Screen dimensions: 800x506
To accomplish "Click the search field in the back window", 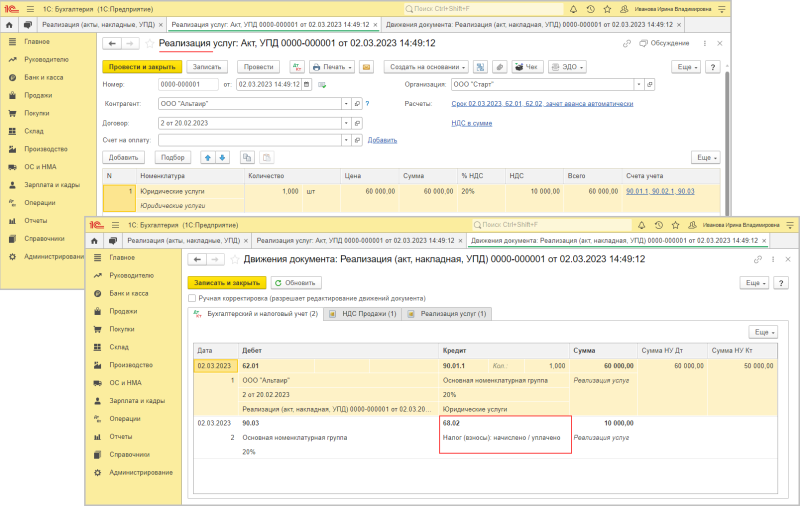I will tap(484, 9).
